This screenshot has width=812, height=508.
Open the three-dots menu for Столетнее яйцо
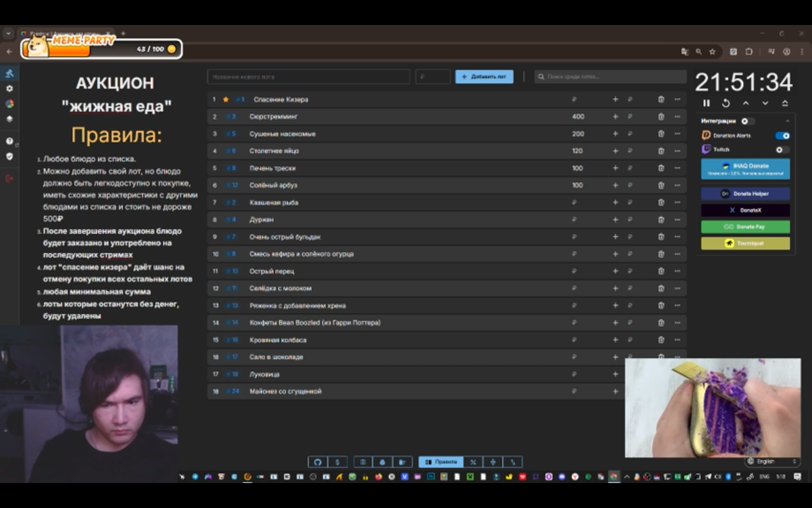point(677,151)
